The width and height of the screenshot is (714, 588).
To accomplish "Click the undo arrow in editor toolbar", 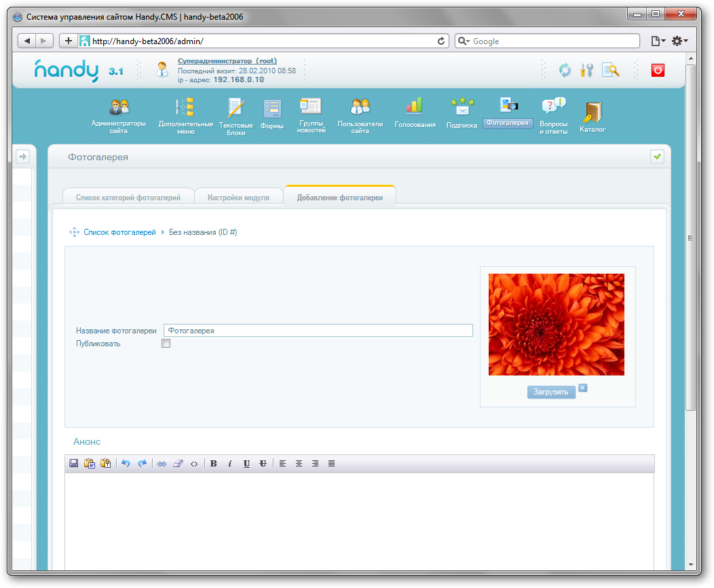I will pyautogui.click(x=126, y=464).
